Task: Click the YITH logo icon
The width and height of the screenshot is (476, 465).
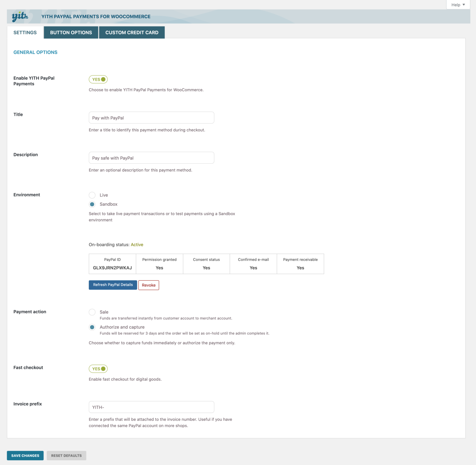Action: click(20, 16)
